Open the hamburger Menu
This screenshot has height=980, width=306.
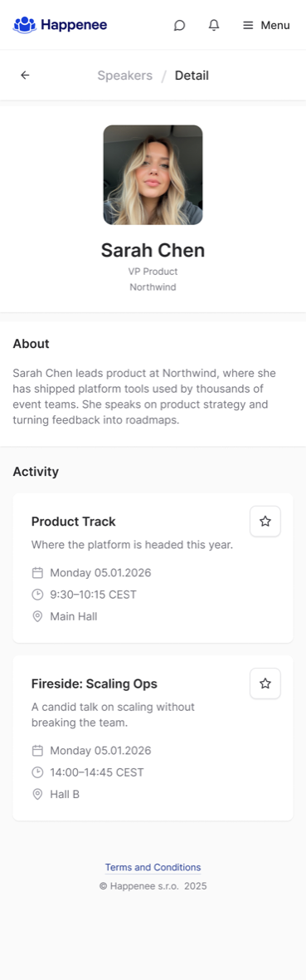(x=266, y=25)
